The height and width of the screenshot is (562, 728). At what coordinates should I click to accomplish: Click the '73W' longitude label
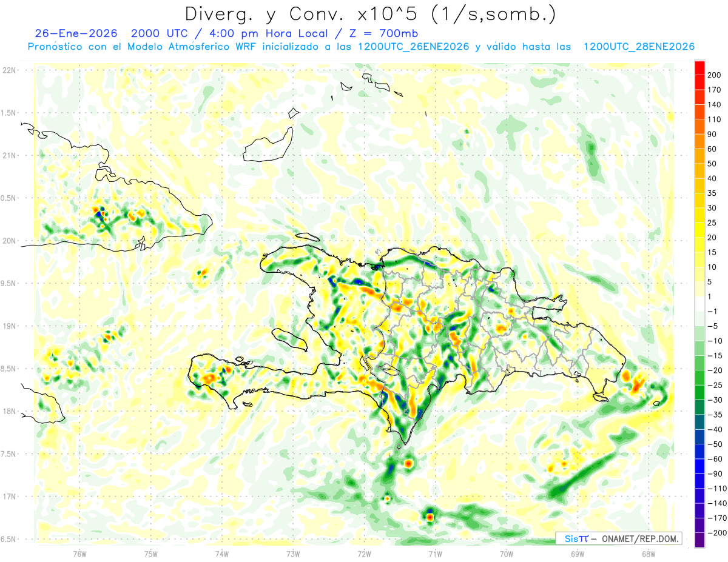[293, 554]
